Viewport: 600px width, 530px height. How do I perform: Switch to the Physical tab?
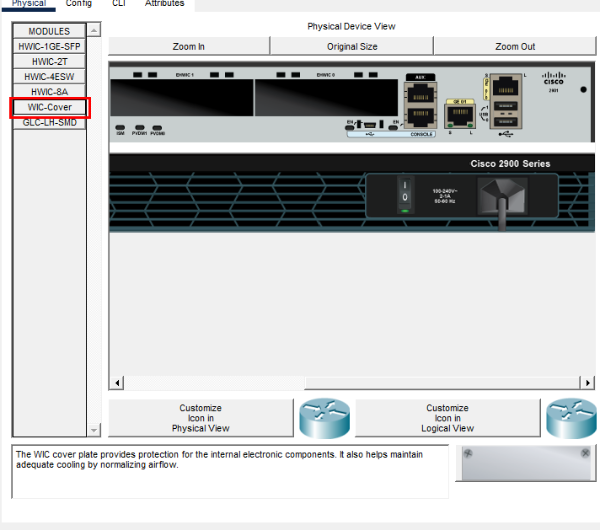pos(29,4)
